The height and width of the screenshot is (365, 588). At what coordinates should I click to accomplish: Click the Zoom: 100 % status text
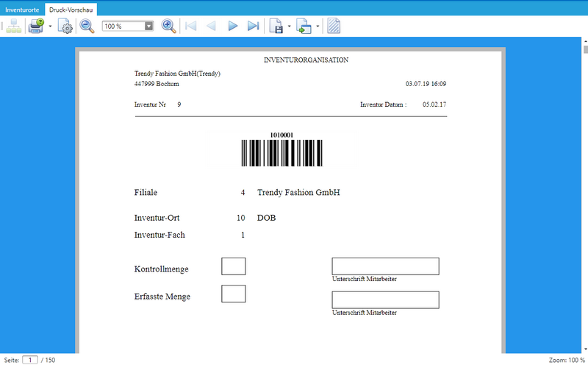(x=567, y=360)
